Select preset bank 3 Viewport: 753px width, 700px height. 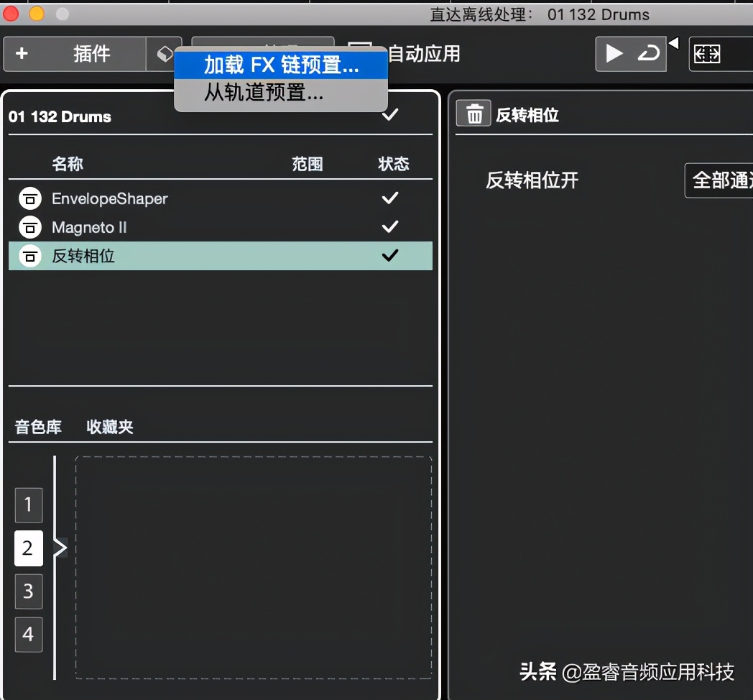pyautogui.click(x=28, y=591)
